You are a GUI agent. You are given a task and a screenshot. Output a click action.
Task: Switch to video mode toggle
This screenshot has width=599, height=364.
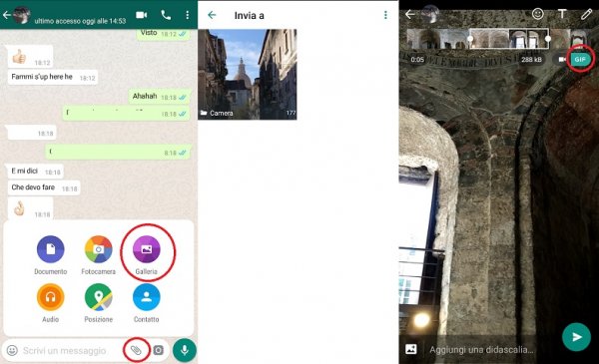click(x=562, y=60)
